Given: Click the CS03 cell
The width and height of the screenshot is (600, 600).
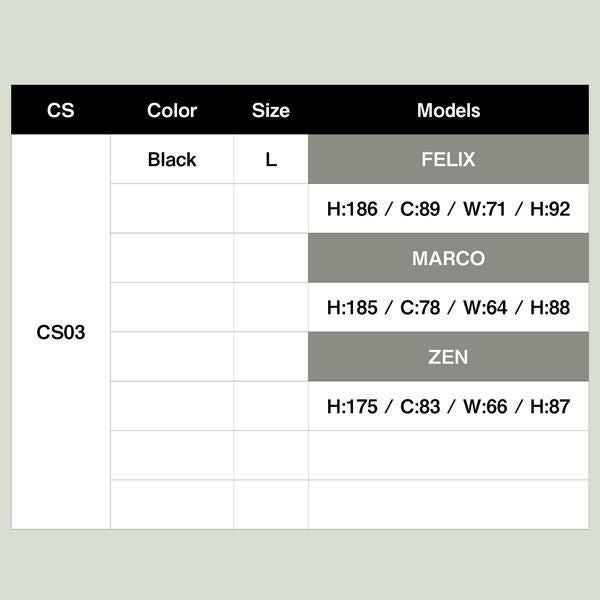Looking at the screenshot, I should 61,333.
